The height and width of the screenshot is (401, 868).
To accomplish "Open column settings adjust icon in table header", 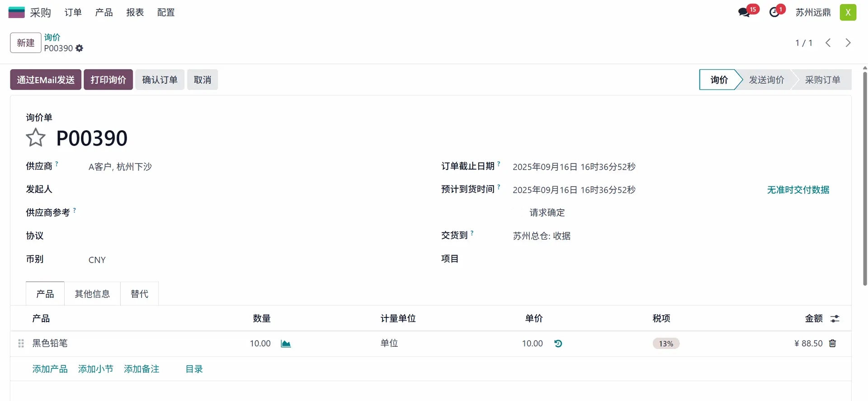I will coord(835,319).
